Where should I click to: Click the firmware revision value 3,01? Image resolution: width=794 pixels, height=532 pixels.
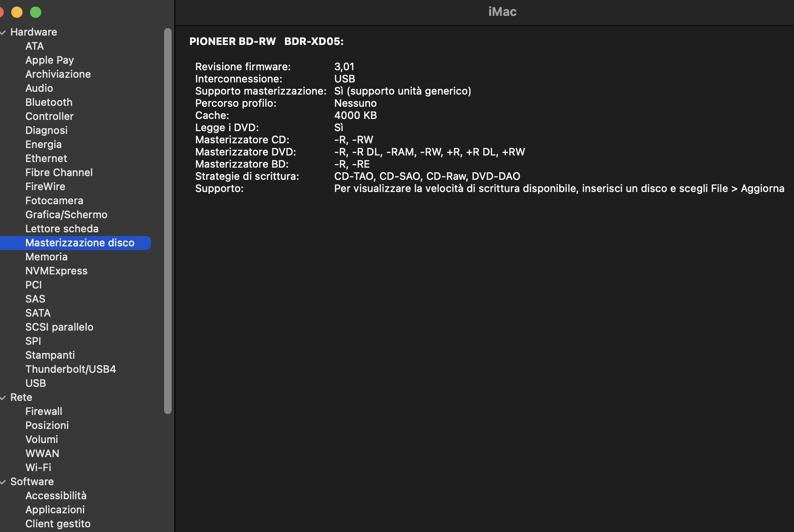click(x=344, y=66)
